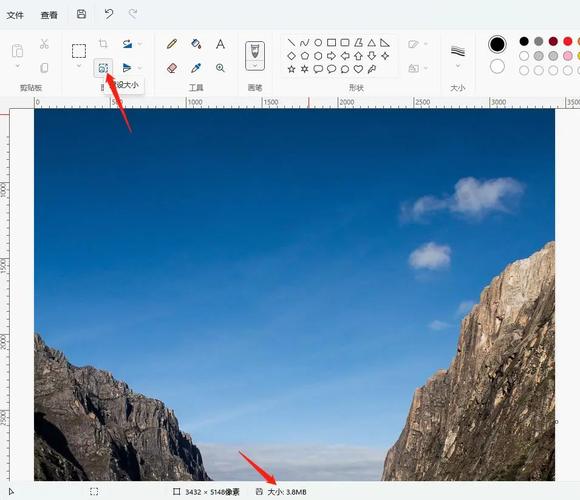Pick the bright red palette swatch
Viewport: 580px width, 500px height.
pyautogui.click(x=568, y=41)
